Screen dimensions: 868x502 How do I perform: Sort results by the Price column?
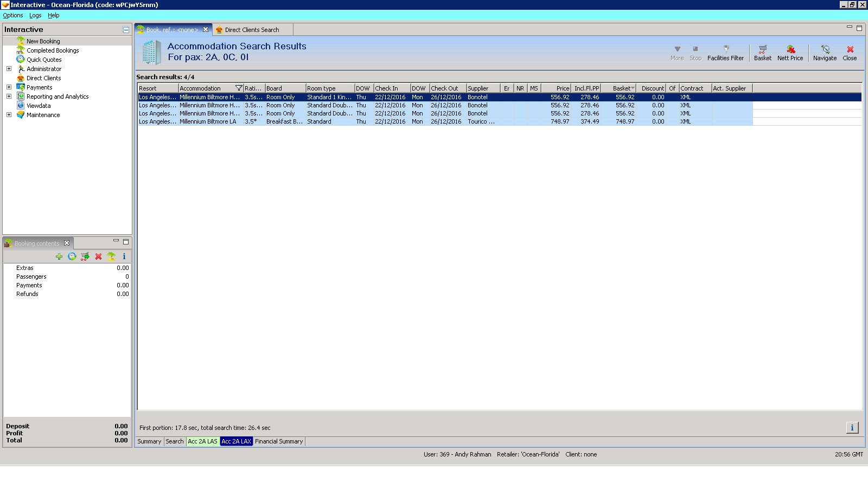pos(556,88)
